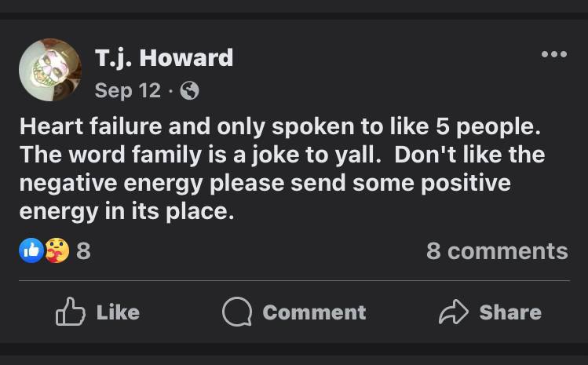This screenshot has width=588, height=365.
Task: Open T.j. Howard's skull profile picture
Action: coord(49,70)
